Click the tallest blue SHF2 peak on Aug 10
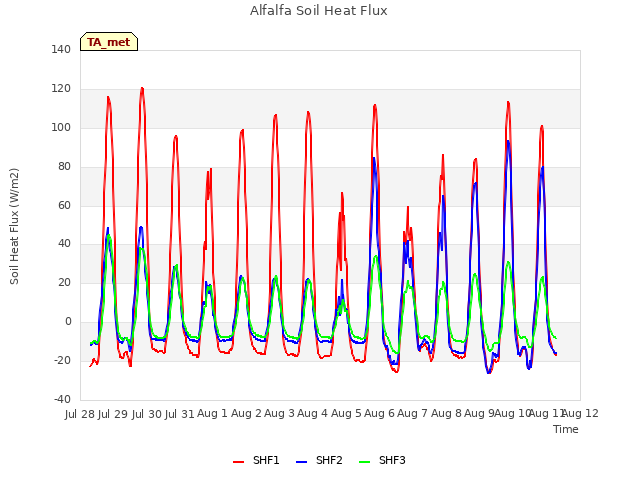The height and width of the screenshot is (480, 640). pyautogui.click(x=508, y=141)
